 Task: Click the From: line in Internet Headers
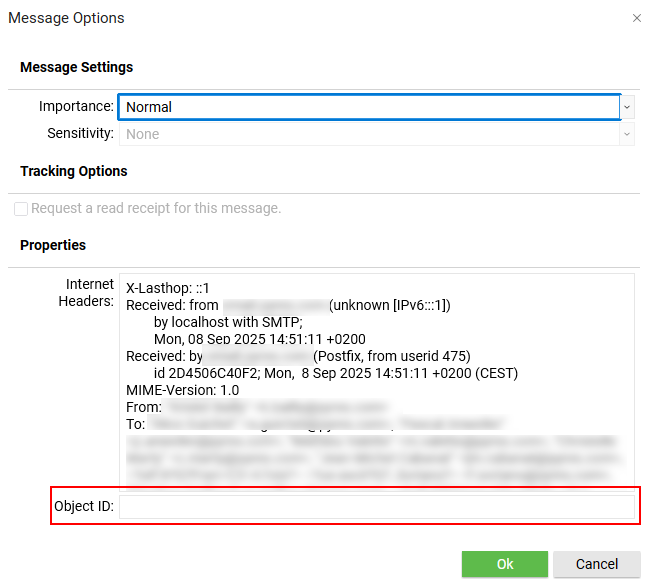[144, 407]
